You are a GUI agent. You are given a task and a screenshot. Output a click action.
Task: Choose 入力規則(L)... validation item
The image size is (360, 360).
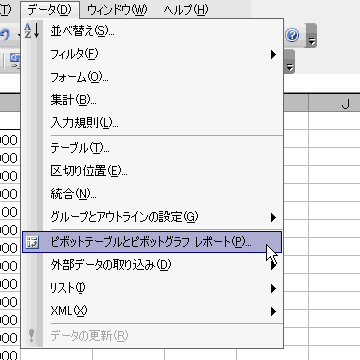[x=153, y=123]
